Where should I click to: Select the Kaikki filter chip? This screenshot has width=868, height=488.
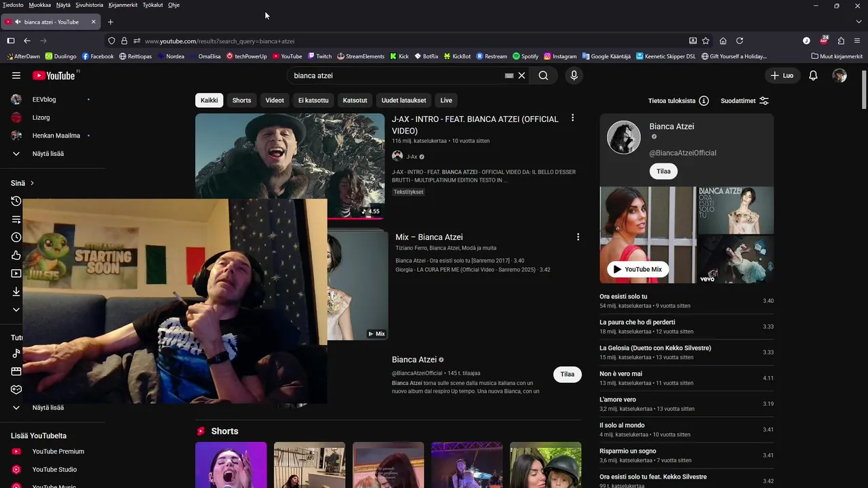coord(209,100)
